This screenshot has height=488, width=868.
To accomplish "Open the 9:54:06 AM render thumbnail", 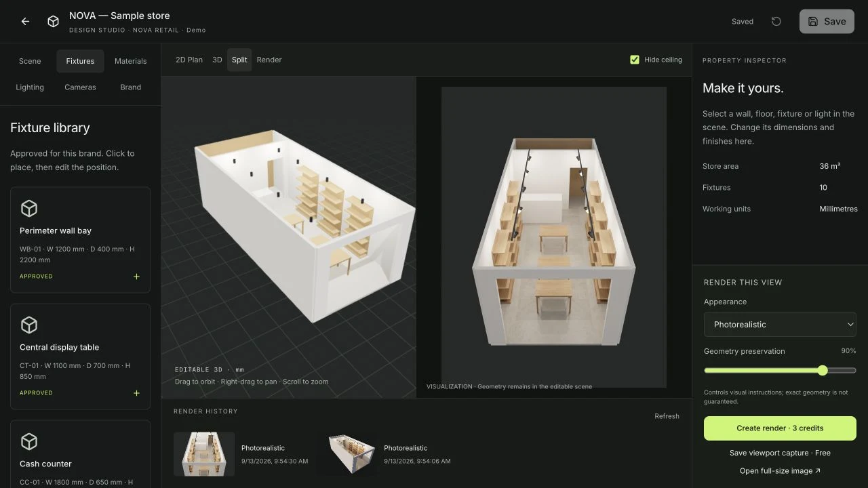I will (347, 454).
